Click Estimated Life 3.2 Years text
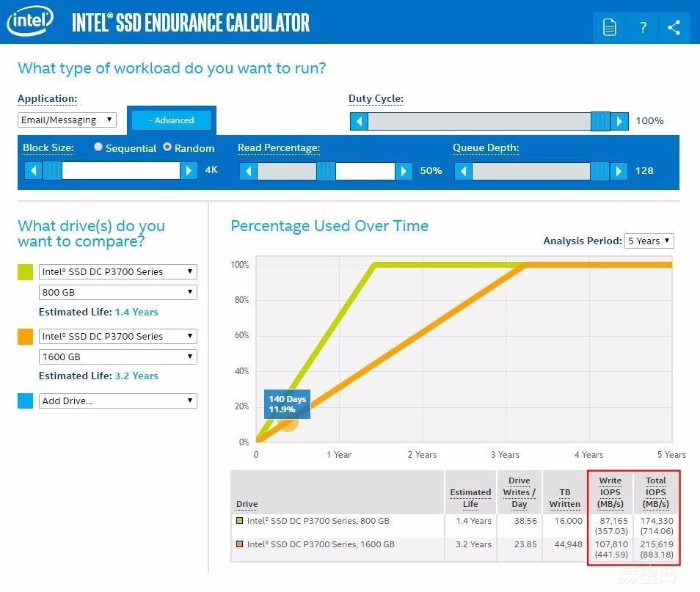This screenshot has width=700, height=592. tap(98, 376)
